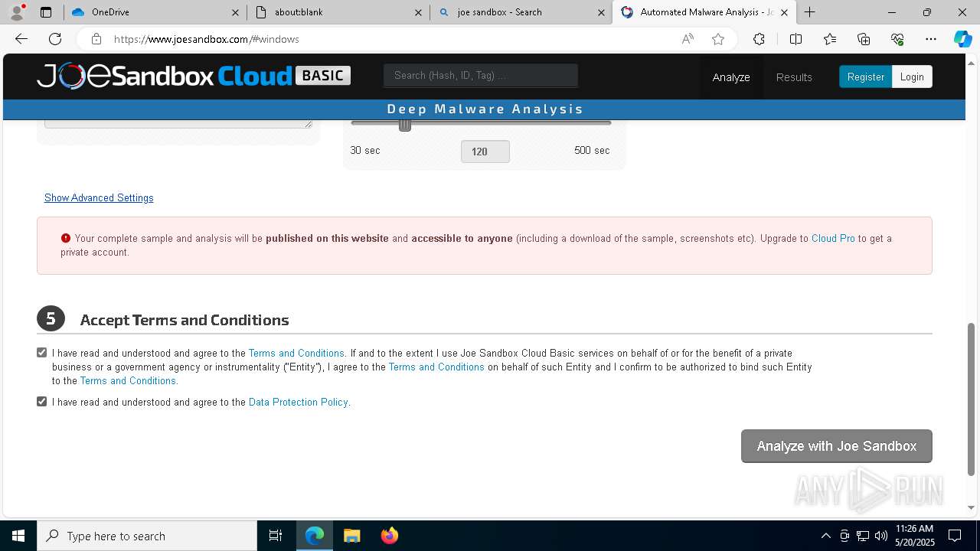
Task: Open the tab actions menu icon
Action: (x=46, y=12)
